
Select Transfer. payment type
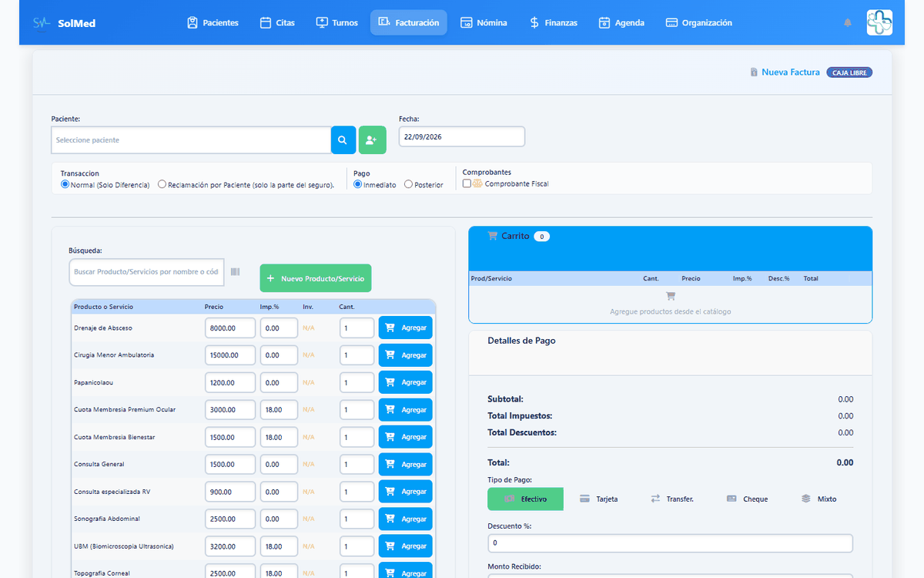672,499
